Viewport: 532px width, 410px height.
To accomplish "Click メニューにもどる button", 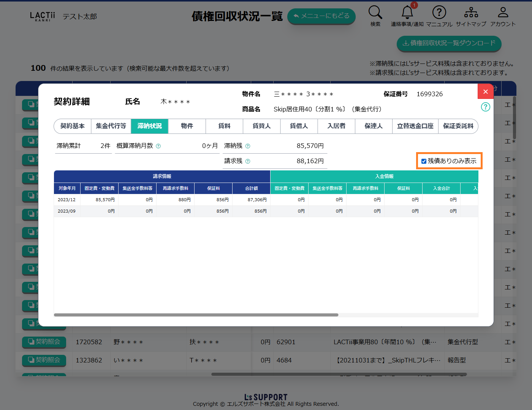I will 321,16.
